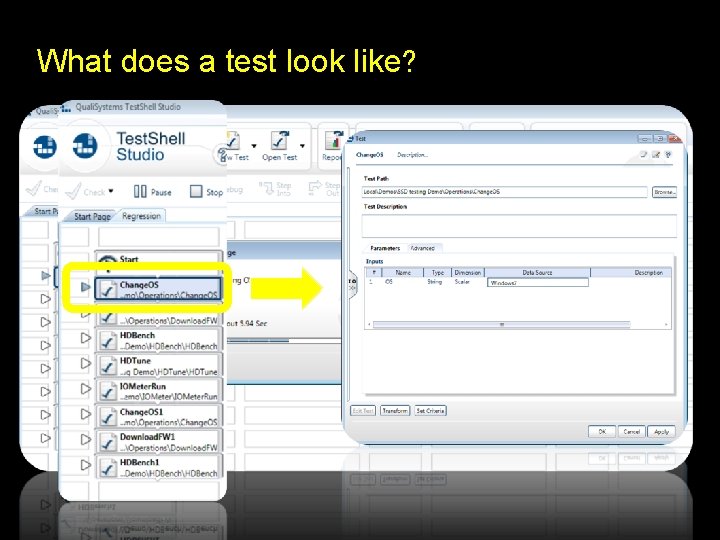
Task: Open the Check dropdown arrow
Action: click(x=111, y=191)
